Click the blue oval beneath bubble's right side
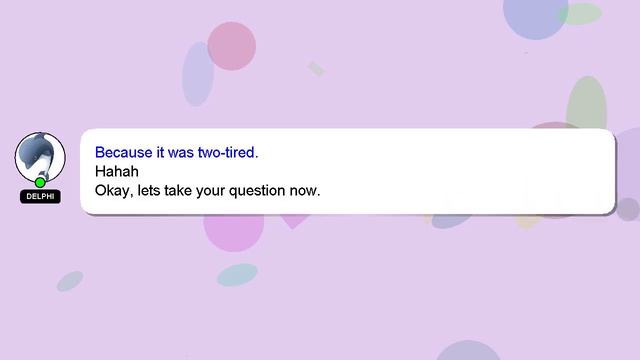 pyautogui.click(x=451, y=221)
